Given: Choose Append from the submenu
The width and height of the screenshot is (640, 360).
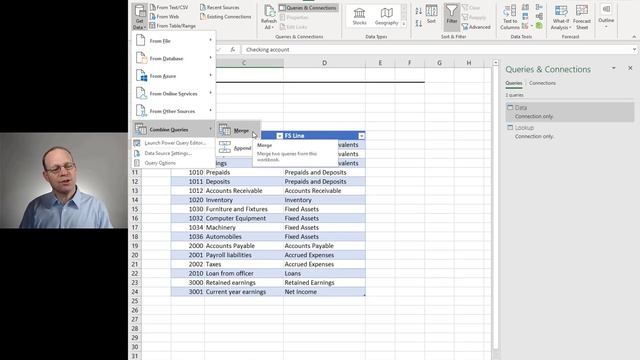Looking at the screenshot, I should (235, 148).
